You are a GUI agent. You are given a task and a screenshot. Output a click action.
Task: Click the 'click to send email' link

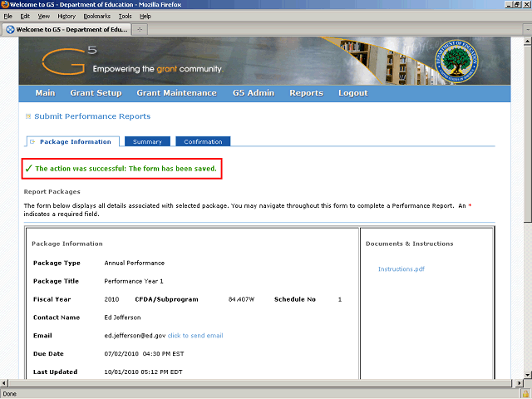[195, 336]
